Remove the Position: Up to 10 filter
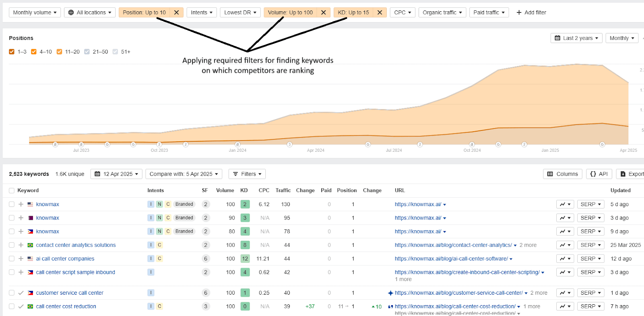 [x=176, y=12]
